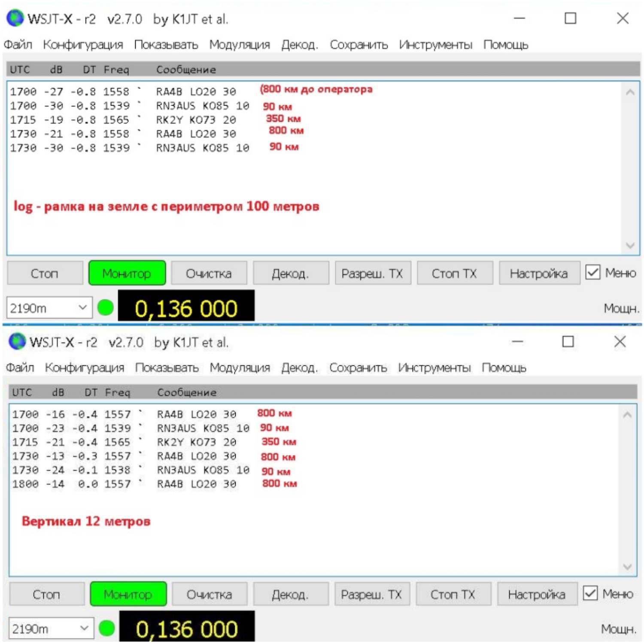Open Помощь menu in lower window

504,368
